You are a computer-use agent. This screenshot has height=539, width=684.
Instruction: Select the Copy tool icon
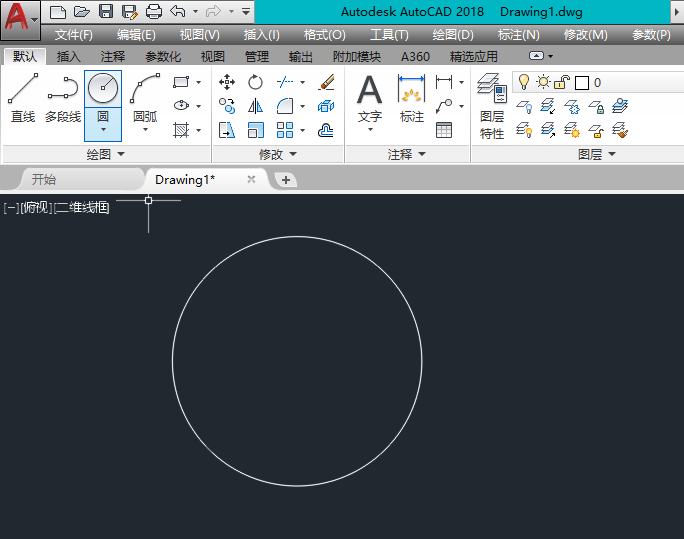227,106
